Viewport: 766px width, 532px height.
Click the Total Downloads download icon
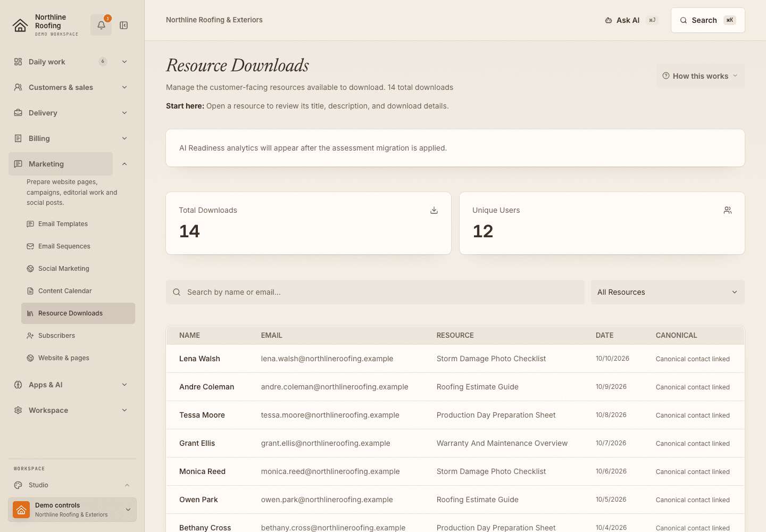pyautogui.click(x=434, y=210)
